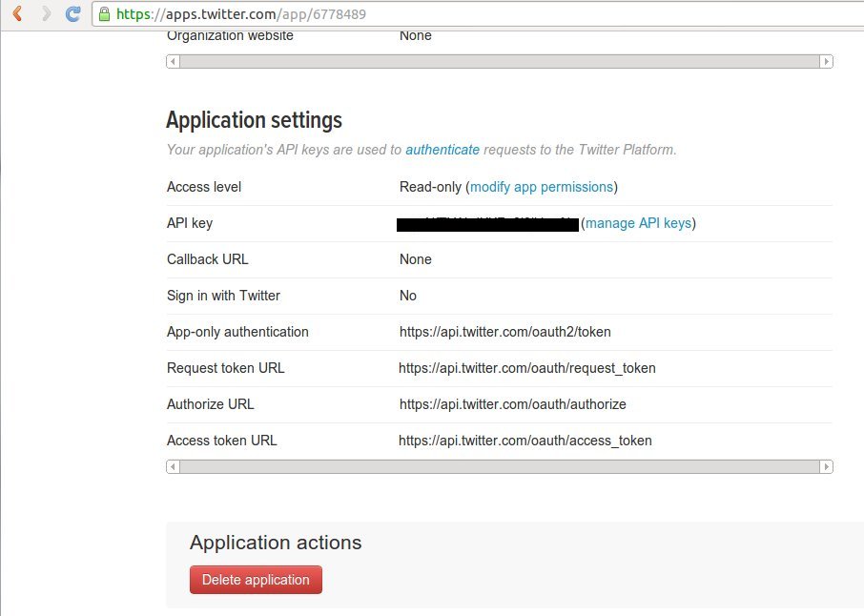Click the Callback URL value None

416,259
